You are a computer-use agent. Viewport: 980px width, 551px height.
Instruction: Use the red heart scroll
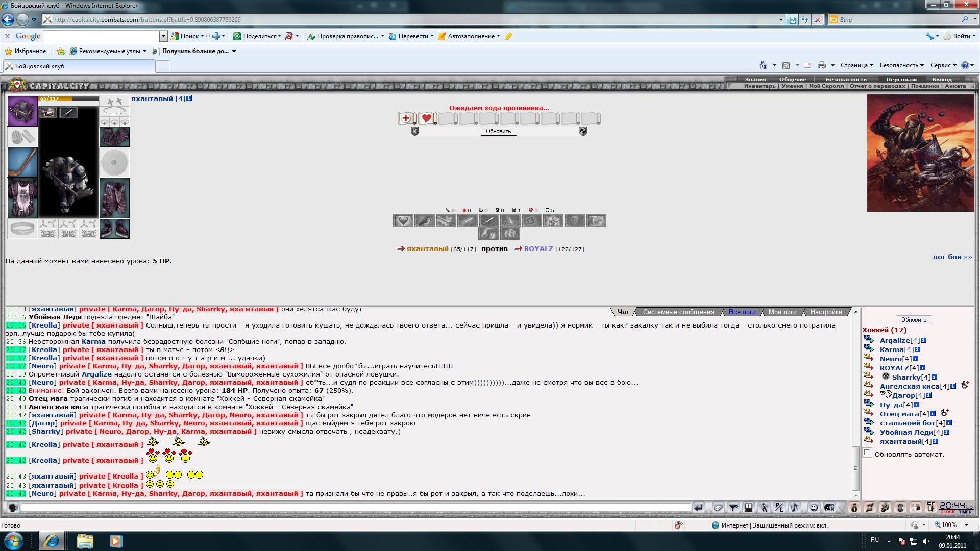pyautogui.click(x=427, y=118)
